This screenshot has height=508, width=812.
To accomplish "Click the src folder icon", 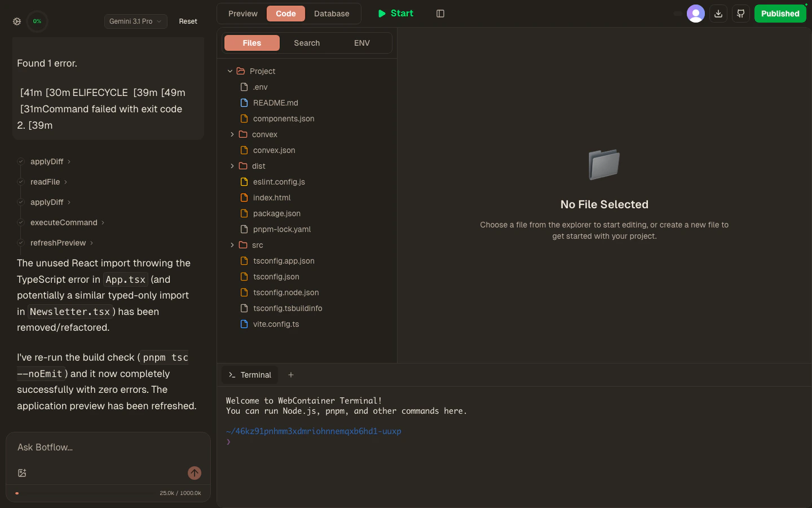I will [243, 245].
